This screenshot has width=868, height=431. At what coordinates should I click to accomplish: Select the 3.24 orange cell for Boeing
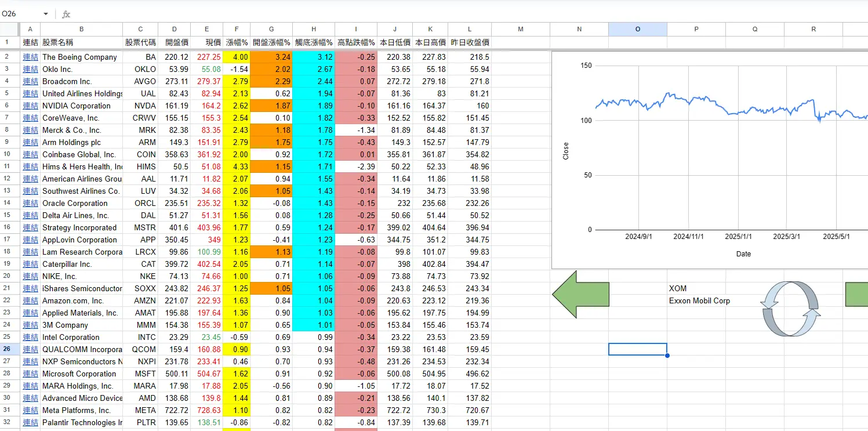[x=271, y=57]
